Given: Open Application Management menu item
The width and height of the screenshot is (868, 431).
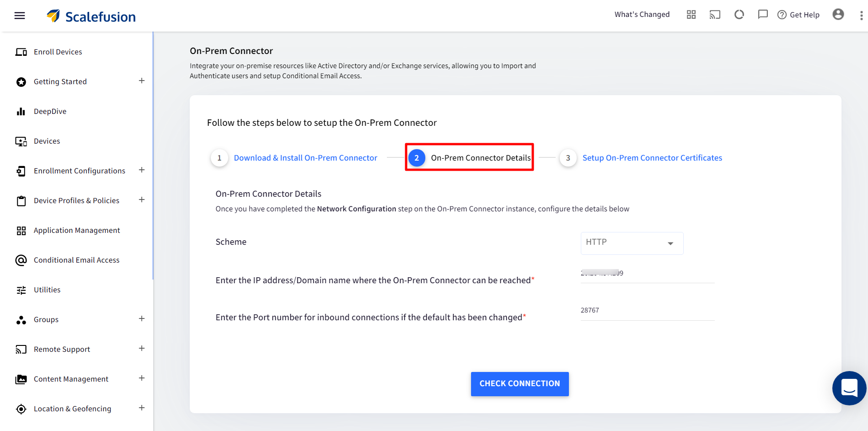Looking at the screenshot, I should (x=76, y=230).
